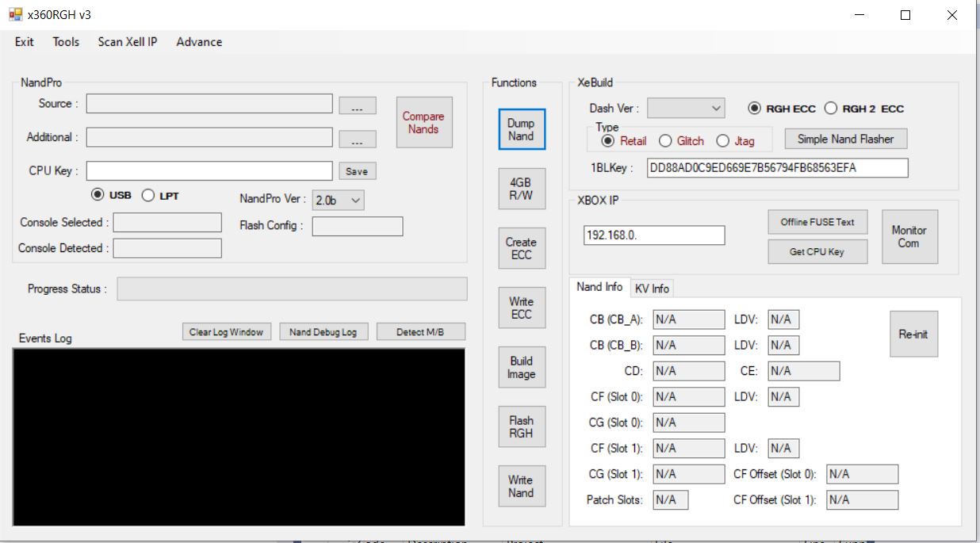Open the 4GB R/W function
The height and width of the screenshot is (543, 980).
521,189
